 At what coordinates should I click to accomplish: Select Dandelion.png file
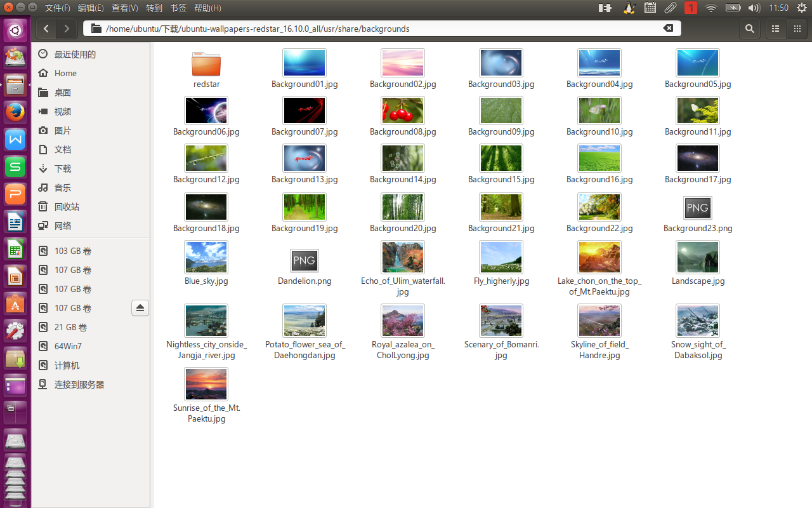(x=304, y=260)
